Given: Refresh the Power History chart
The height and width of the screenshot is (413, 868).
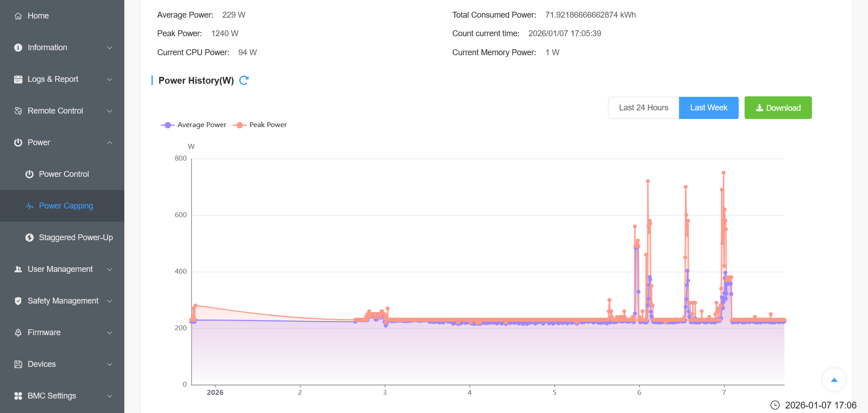Looking at the screenshot, I should point(244,81).
